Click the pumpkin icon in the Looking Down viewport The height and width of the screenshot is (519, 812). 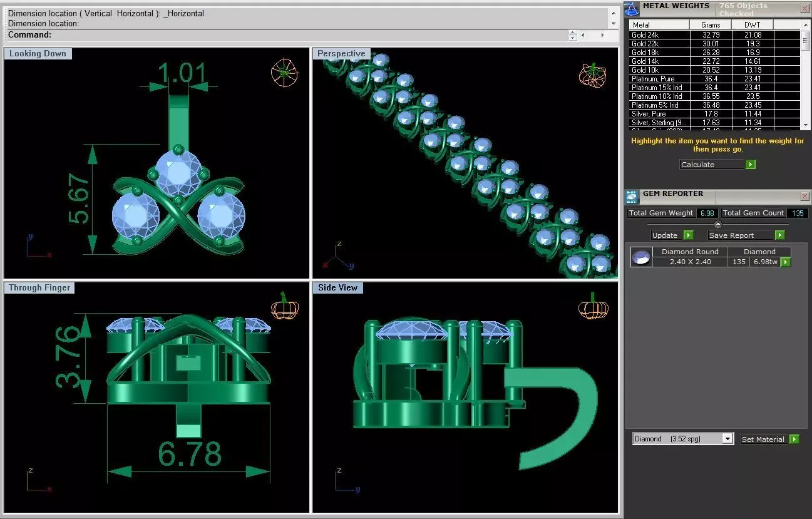[x=284, y=73]
